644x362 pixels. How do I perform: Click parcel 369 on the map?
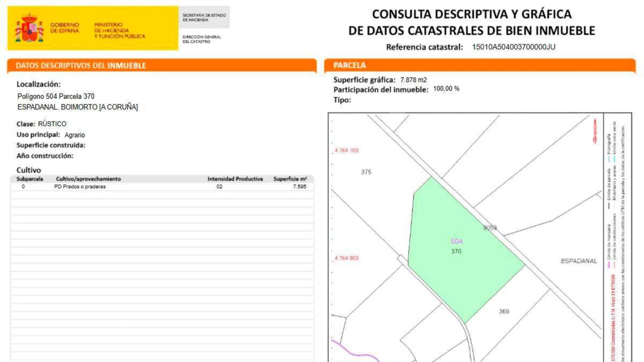[x=503, y=312]
